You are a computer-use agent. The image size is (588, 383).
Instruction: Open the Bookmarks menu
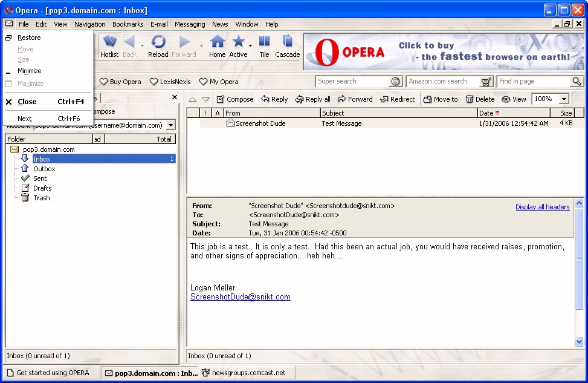128,24
